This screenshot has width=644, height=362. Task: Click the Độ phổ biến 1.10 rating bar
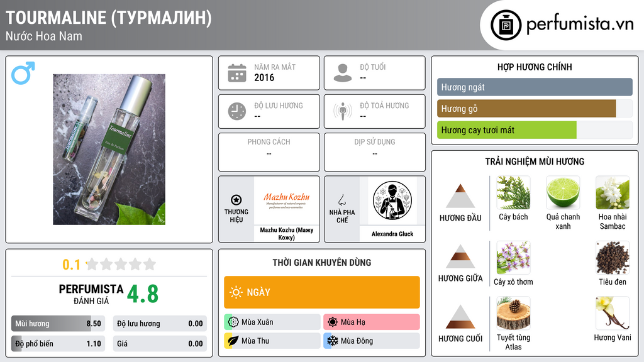(58, 344)
